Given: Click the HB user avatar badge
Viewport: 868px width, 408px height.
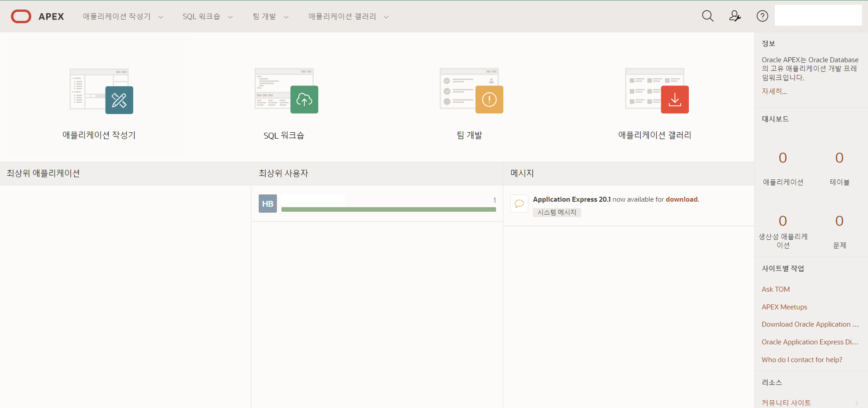Looking at the screenshot, I should (x=268, y=203).
